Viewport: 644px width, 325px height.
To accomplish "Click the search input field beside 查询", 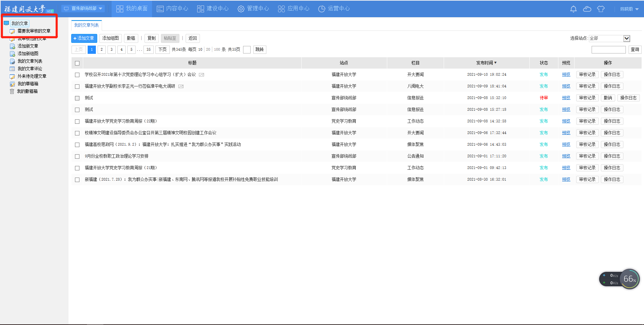I will (x=608, y=50).
